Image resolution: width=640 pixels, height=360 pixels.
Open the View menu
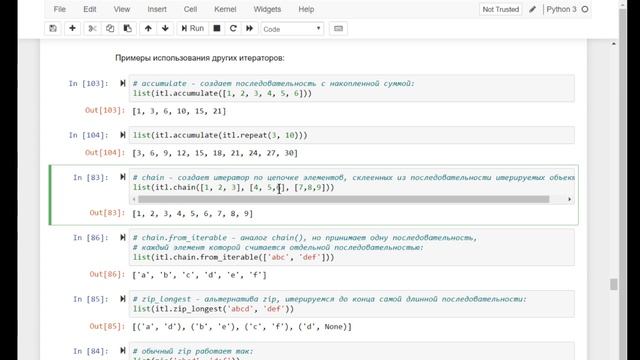click(122, 9)
